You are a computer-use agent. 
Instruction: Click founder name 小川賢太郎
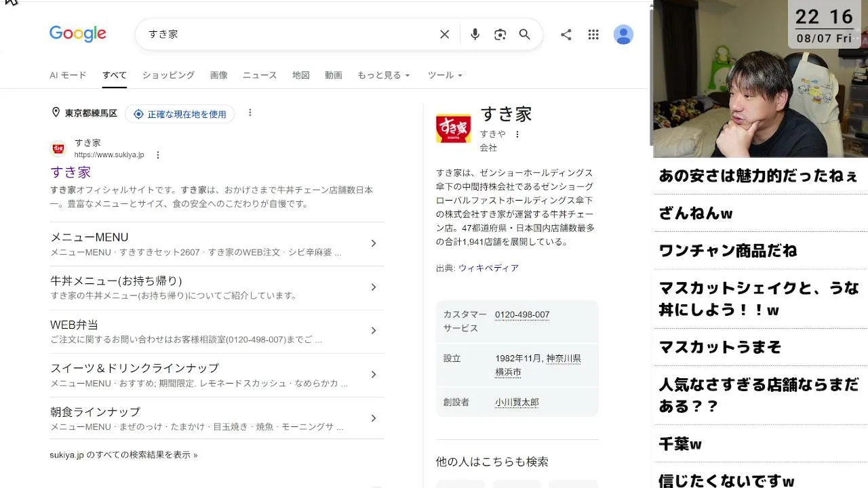point(517,403)
